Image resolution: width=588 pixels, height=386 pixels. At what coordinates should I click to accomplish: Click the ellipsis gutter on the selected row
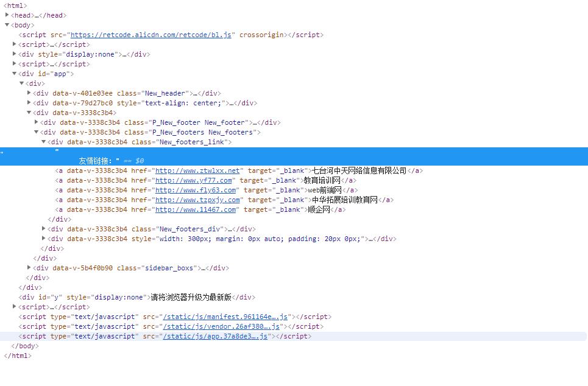click(2, 152)
